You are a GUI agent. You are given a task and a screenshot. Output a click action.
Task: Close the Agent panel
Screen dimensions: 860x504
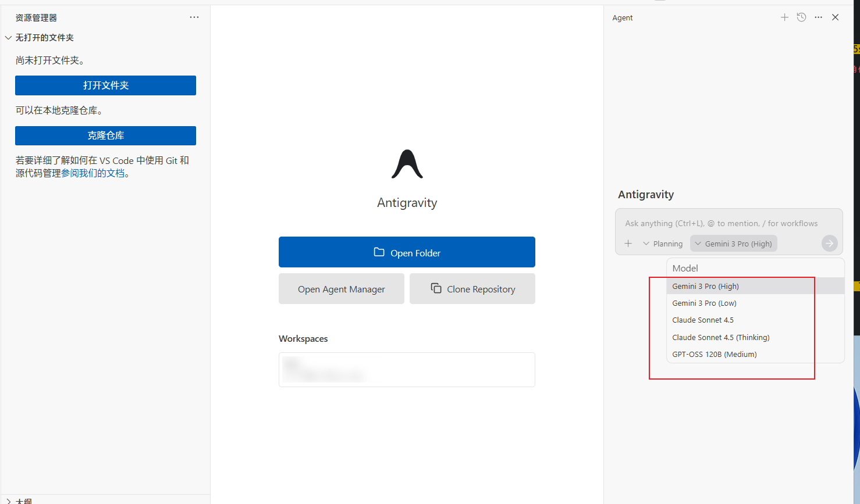point(835,17)
